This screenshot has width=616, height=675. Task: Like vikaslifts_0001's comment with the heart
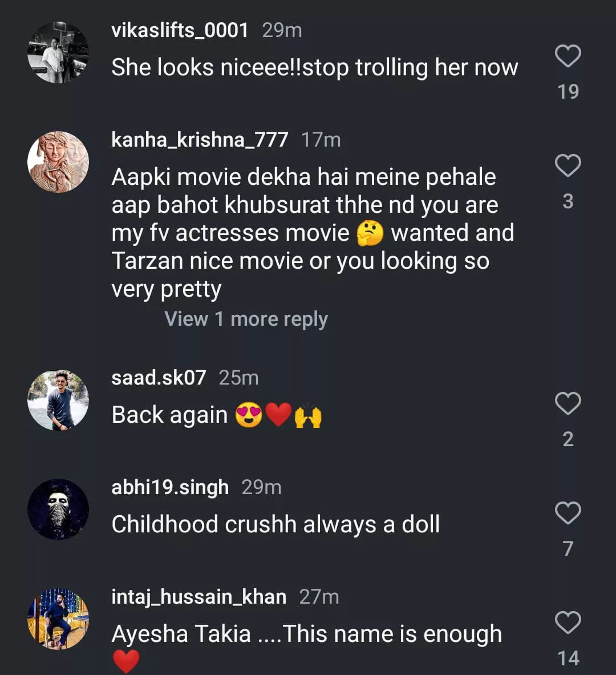(568, 56)
